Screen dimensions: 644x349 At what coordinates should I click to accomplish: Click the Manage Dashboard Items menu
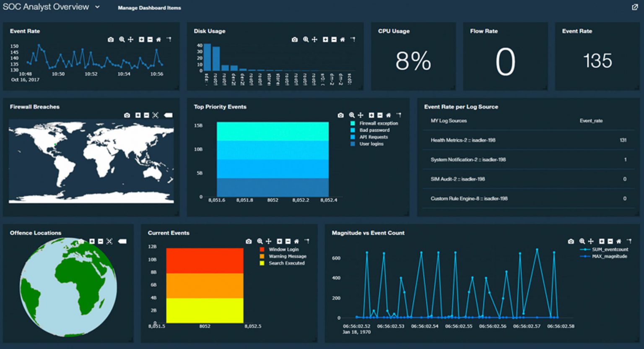[x=149, y=8]
